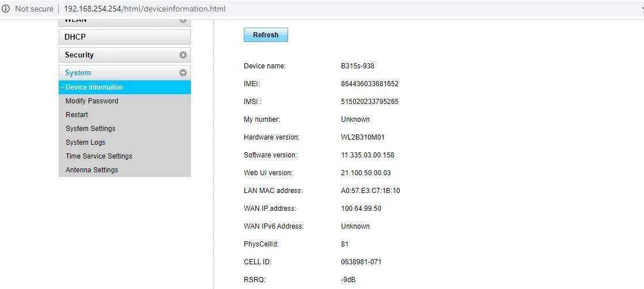Image resolution: width=644 pixels, height=289 pixels.
Task: Click the System menu header
Action: coord(125,72)
